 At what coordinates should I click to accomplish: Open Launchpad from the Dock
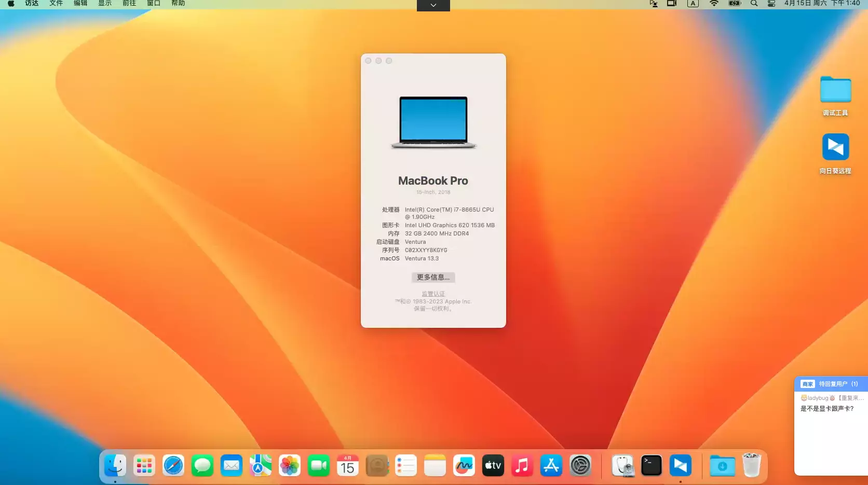pos(144,465)
